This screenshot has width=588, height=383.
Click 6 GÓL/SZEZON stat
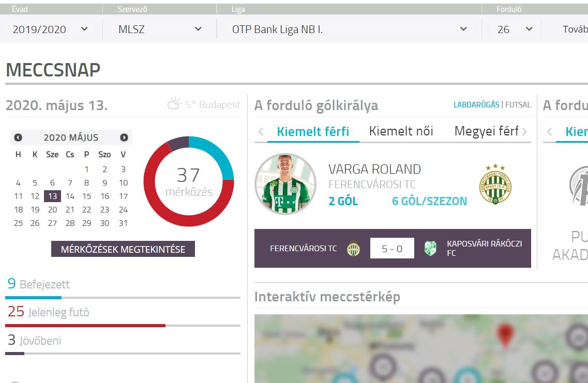click(x=429, y=201)
